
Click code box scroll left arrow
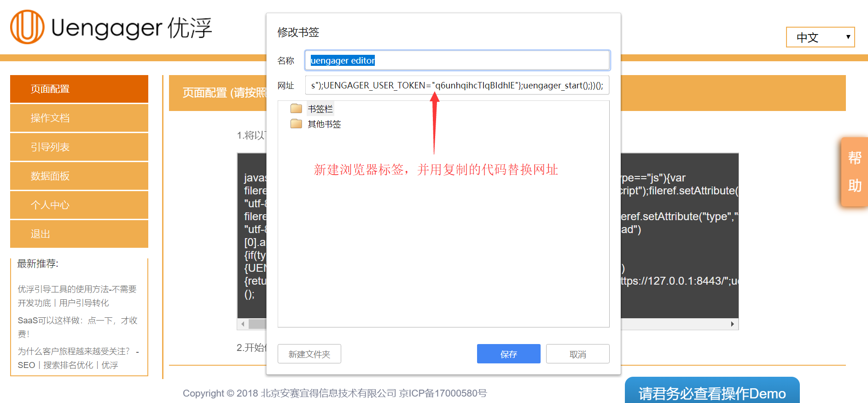[243, 324]
